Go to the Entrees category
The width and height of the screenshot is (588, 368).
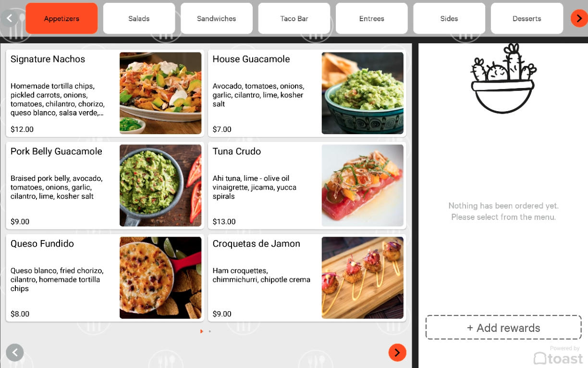(x=372, y=18)
